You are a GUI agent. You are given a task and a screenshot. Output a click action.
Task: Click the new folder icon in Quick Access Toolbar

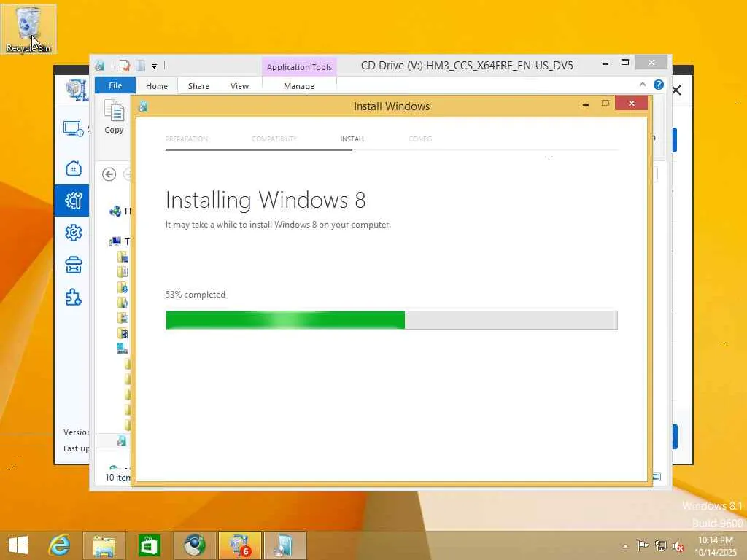click(140, 65)
